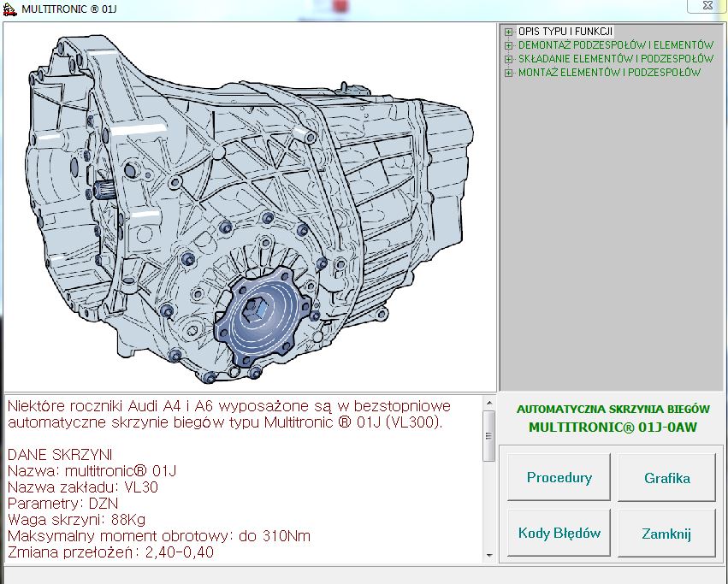Click the 'Parametry: DZN' line
Screen dimensions: 728x584
coord(63,504)
